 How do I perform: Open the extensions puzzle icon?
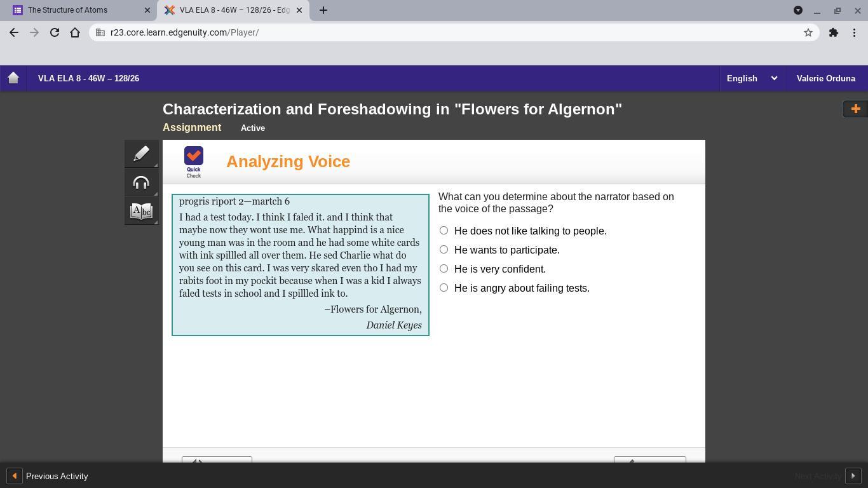tap(834, 32)
